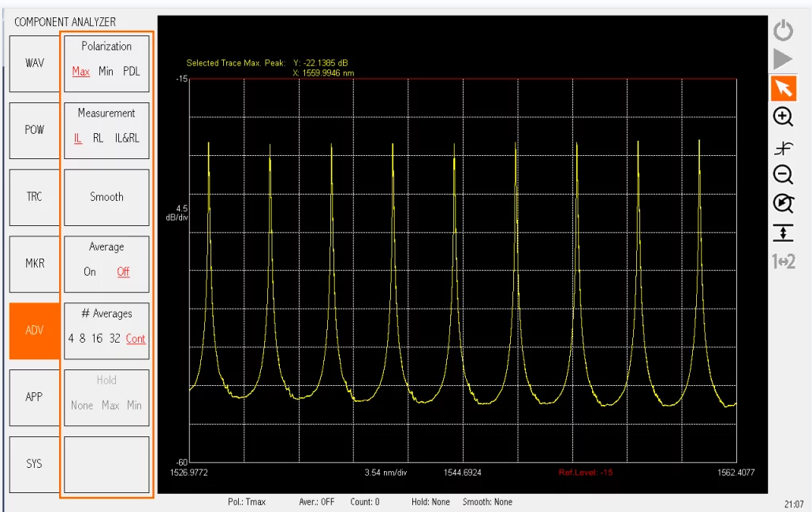Click the power icon at top right
Viewport: 812px width, 512px height.
(x=783, y=31)
